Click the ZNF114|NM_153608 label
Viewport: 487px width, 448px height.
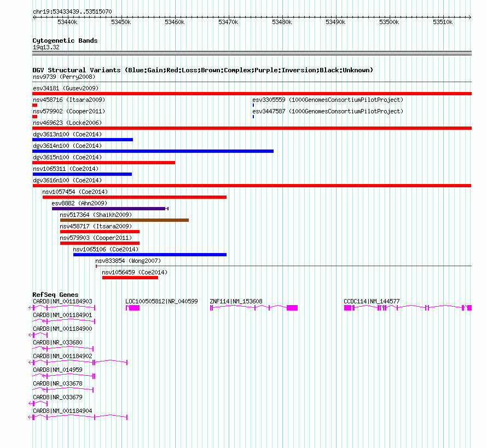tap(236, 301)
